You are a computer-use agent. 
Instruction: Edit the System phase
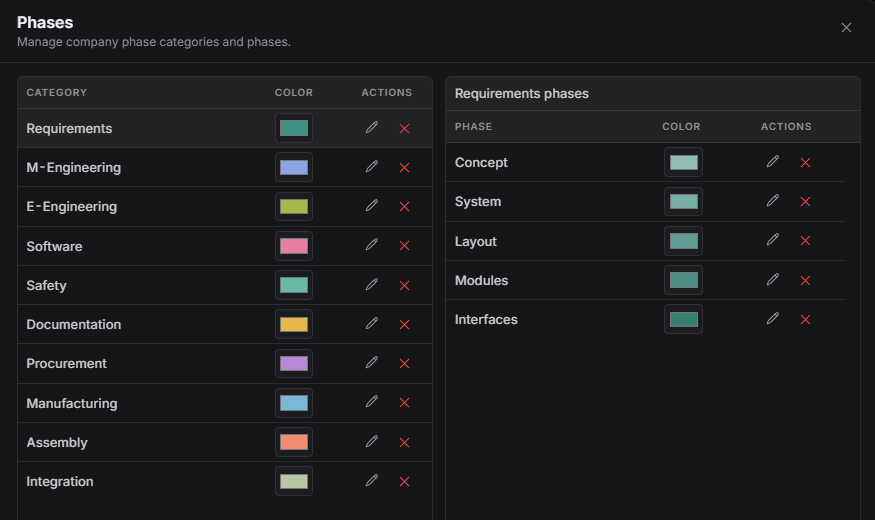[772, 201]
